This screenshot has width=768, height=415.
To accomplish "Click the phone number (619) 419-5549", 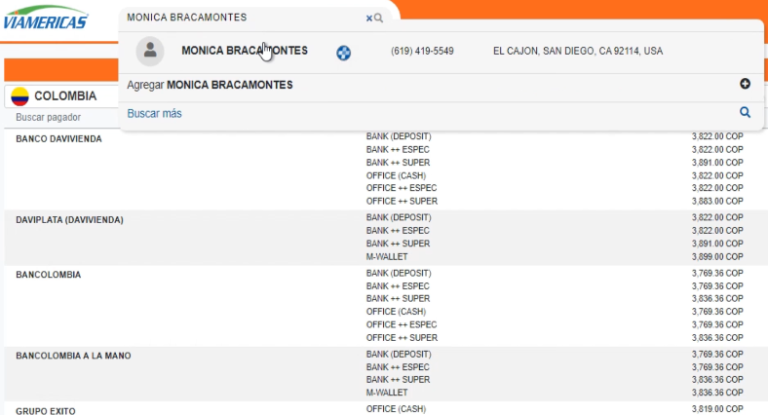I will (422, 51).
